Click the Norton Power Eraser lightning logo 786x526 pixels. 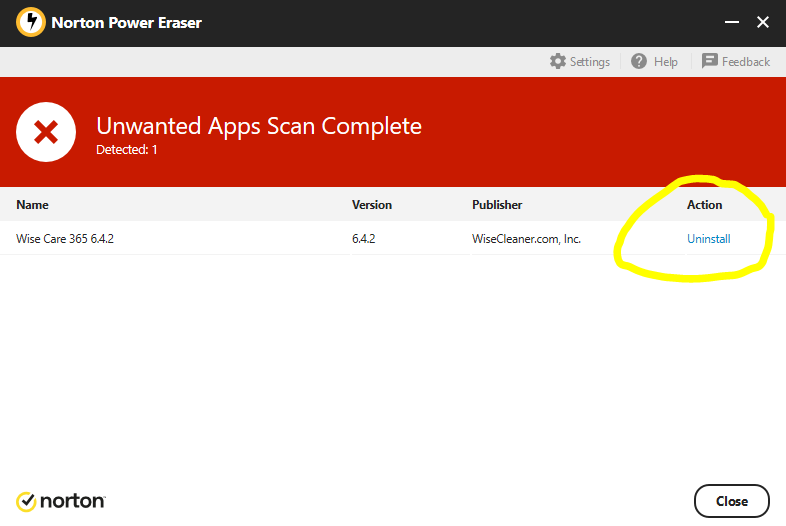click(x=31, y=22)
